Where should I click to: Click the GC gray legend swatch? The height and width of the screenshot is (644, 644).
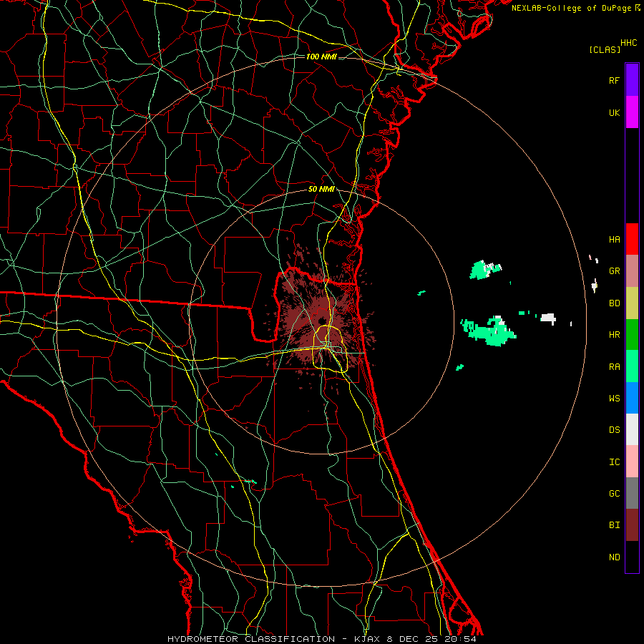(x=632, y=493)
